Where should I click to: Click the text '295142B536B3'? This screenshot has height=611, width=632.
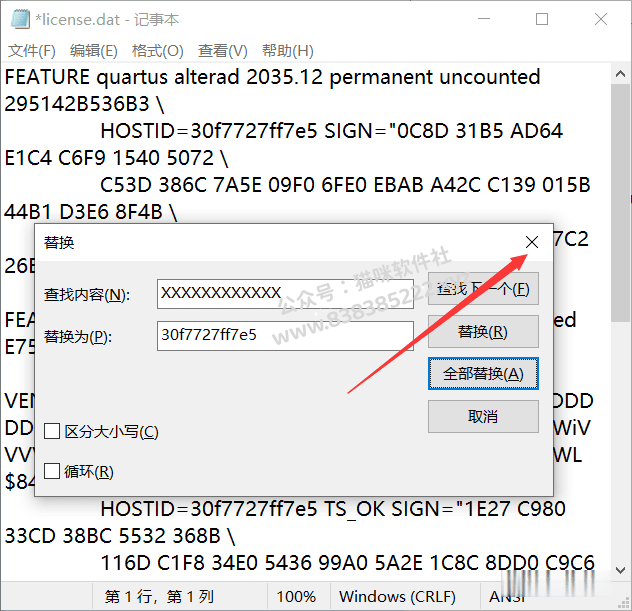coord(77,104)
